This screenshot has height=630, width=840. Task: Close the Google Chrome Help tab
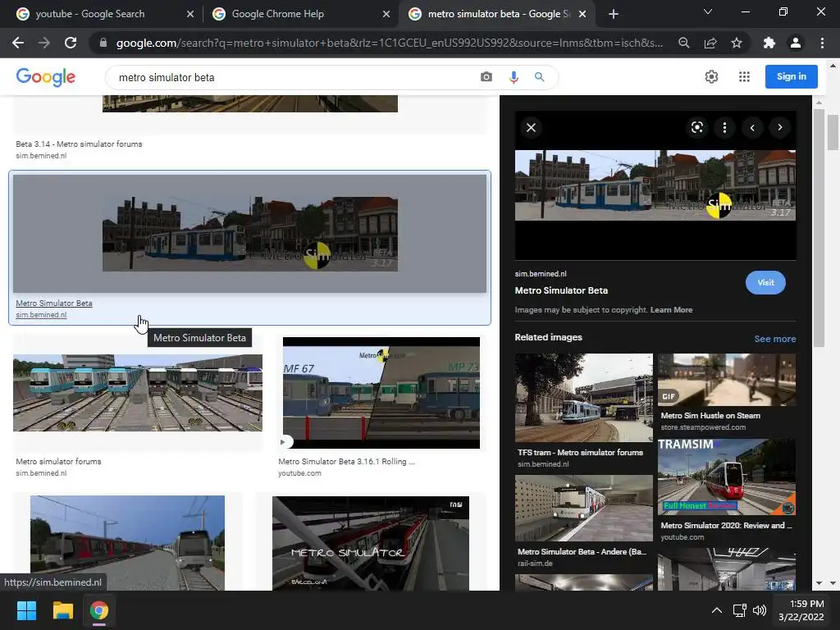click(x=386, y=14)
